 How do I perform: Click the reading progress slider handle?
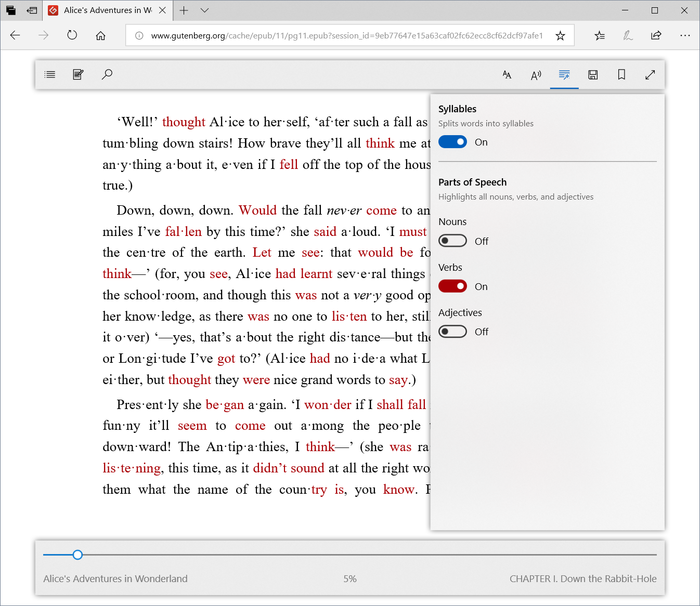pos(77,555)
